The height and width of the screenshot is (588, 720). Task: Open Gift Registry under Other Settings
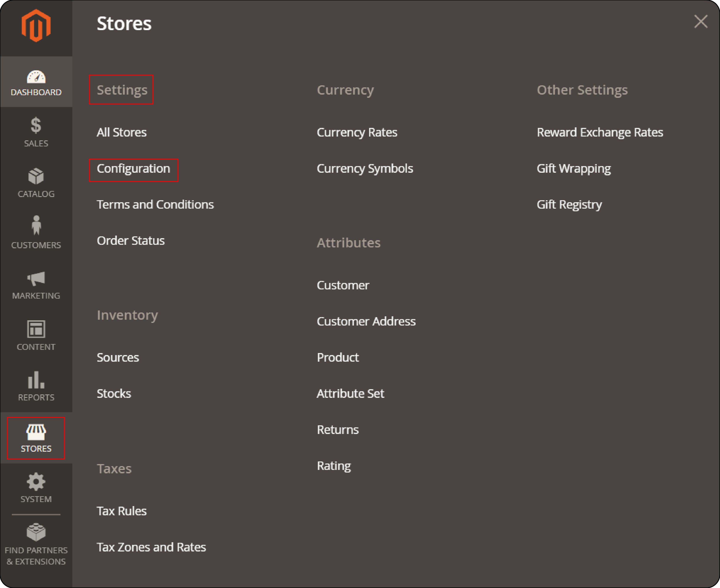569,204
